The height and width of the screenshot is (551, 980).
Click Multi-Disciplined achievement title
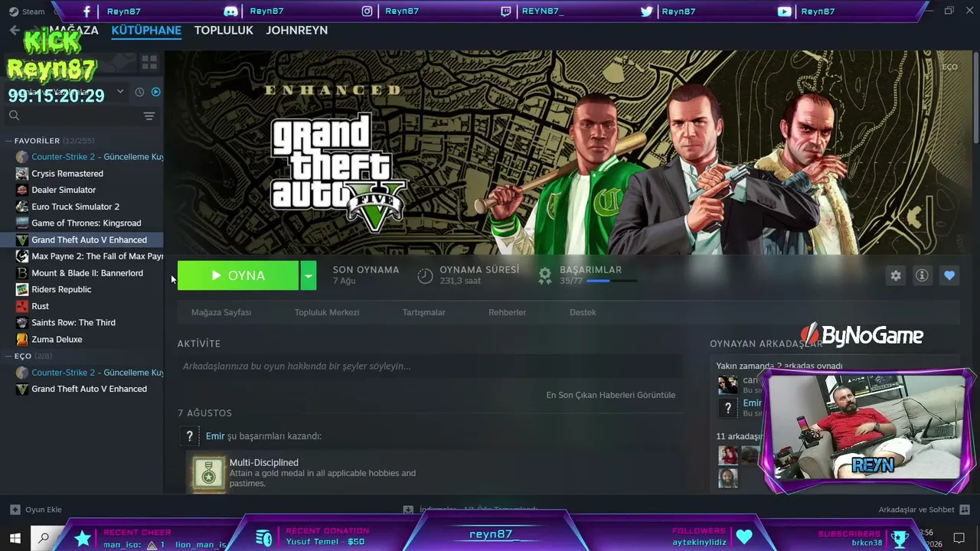point(264,462)
